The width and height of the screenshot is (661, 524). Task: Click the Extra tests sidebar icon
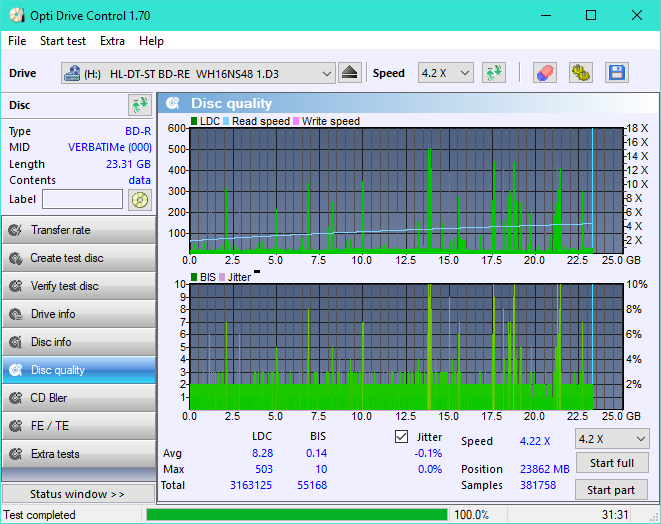[x=16, y=454]
